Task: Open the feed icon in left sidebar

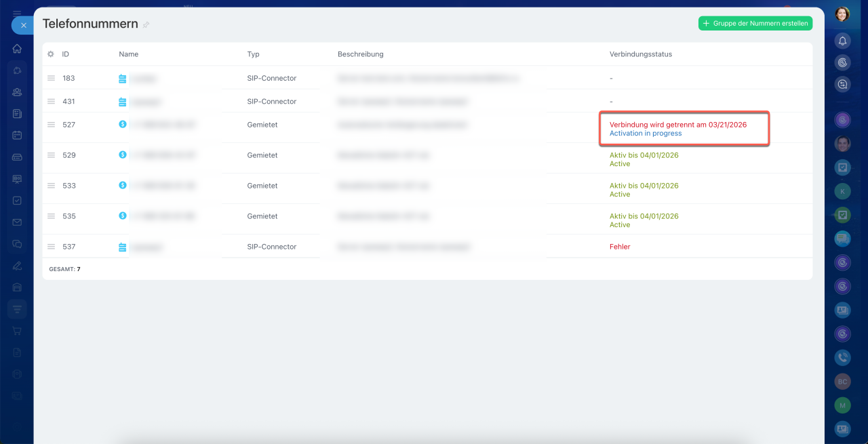Action: [17, 114]
